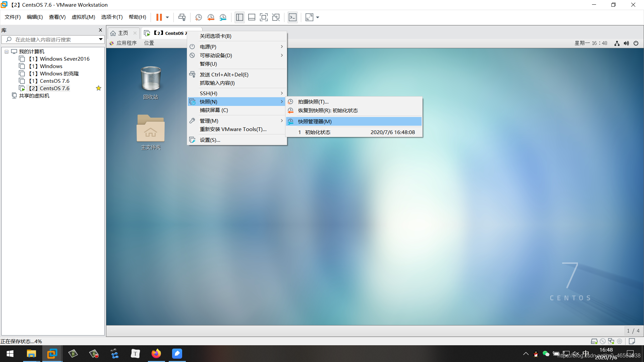
Task: Toggle the library sidebar view icon
Action: (x=239, y=17)
